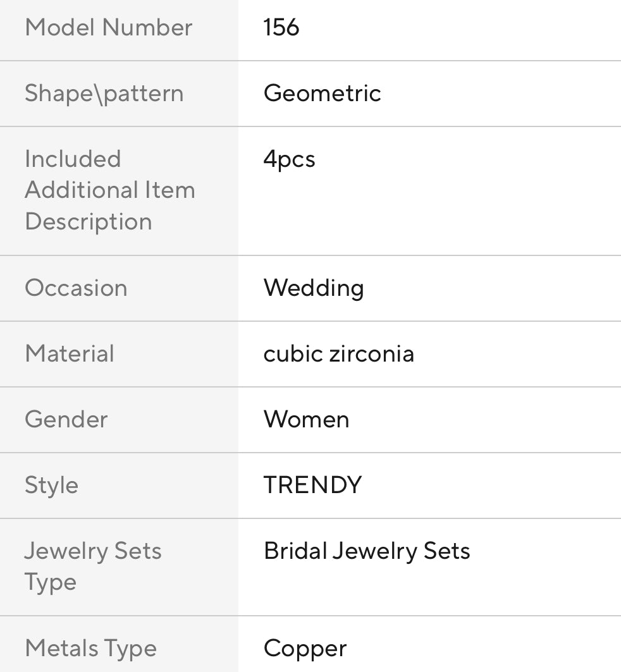Click the Metals Type label
The image size is (621, 672).
pyautogui.click(x=90, y=649)
